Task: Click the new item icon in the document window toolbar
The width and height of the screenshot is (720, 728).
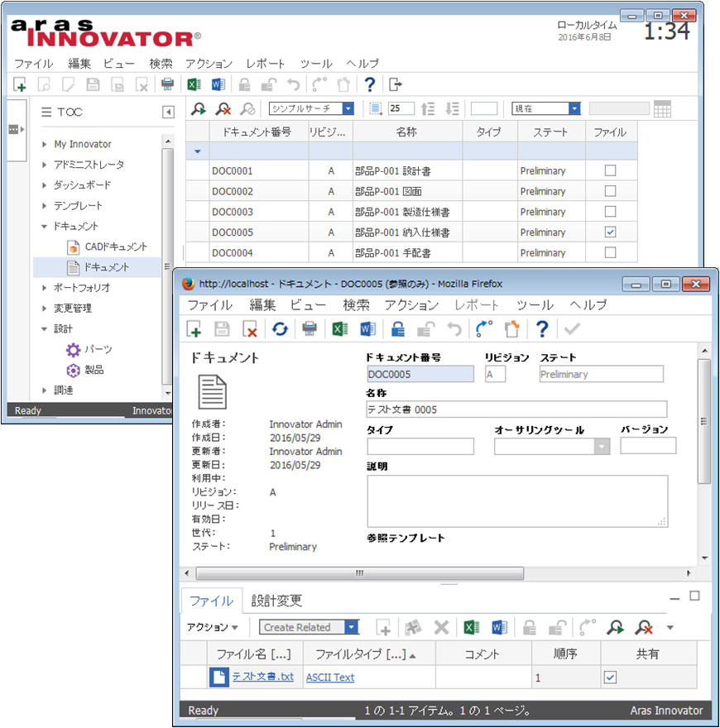Action: [194, 329]
